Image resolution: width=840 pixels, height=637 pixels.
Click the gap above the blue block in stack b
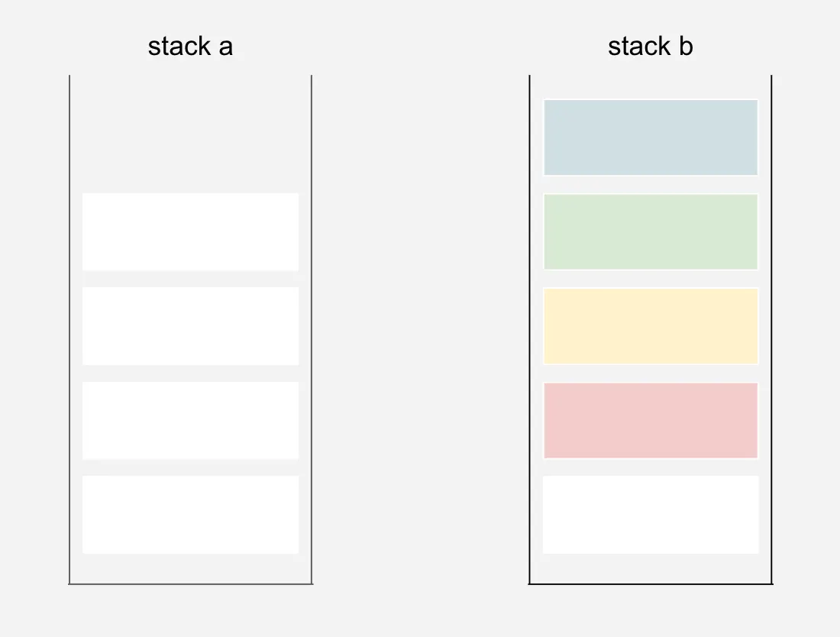651,87
